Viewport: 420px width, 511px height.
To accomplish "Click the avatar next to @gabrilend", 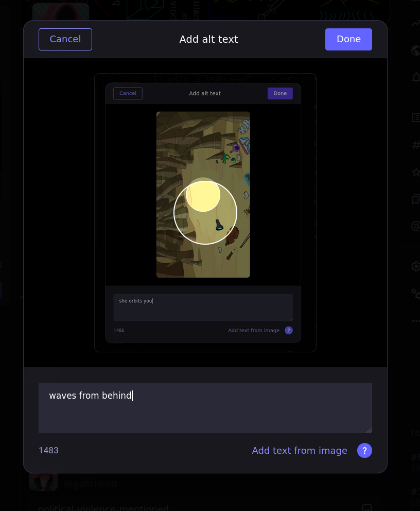I will click(43, 482).
